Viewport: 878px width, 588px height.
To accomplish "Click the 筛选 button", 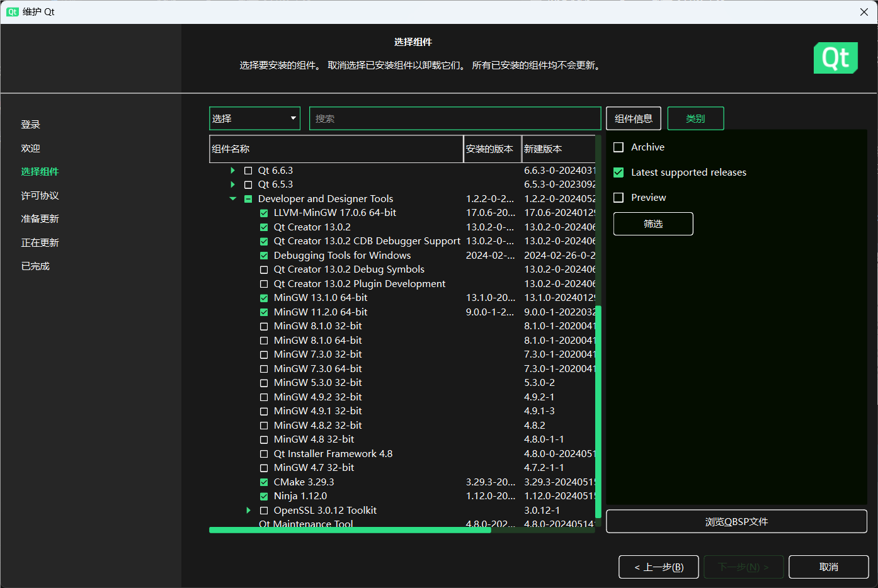I will (653, 223).
